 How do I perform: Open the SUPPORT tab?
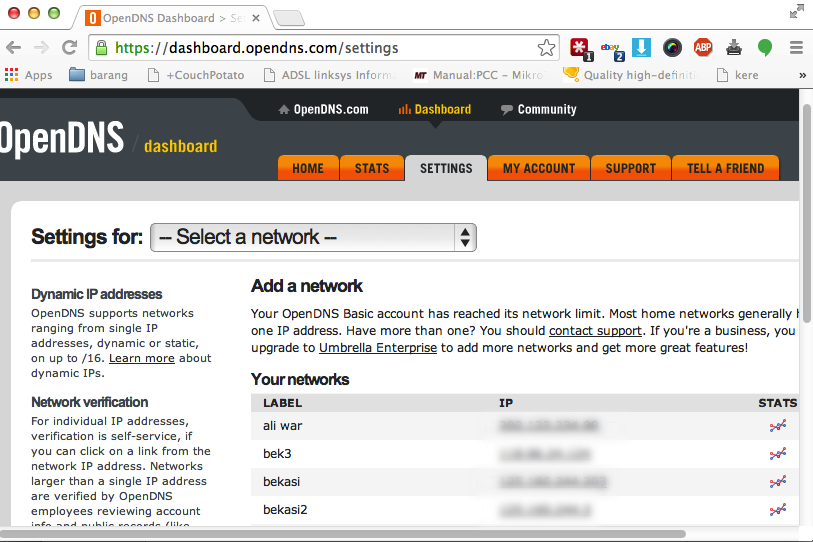tap(630, 168)
